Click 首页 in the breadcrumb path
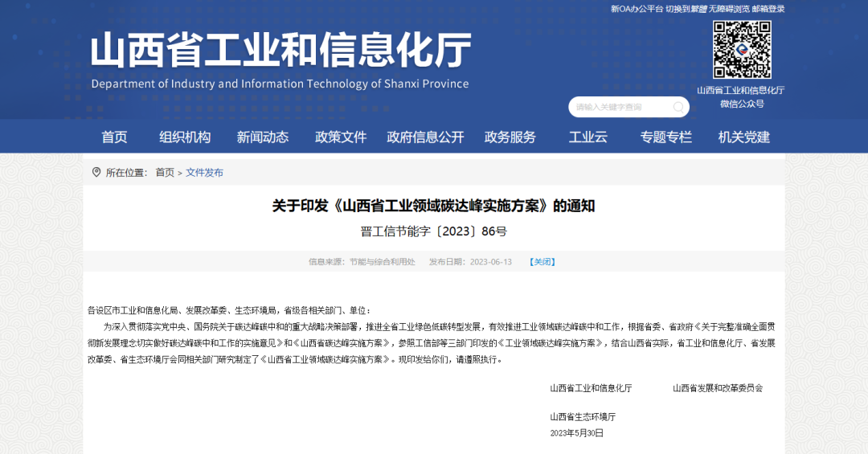The height and width of the screenshot is (454, 868). [164, 172]
